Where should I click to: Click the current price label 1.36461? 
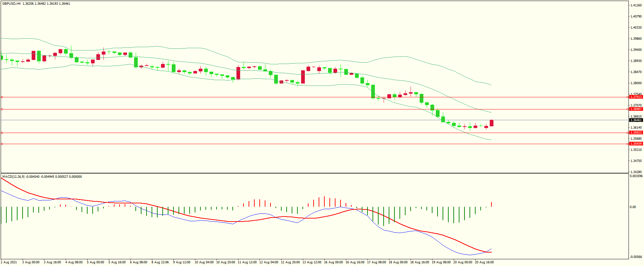click(636, 120)
